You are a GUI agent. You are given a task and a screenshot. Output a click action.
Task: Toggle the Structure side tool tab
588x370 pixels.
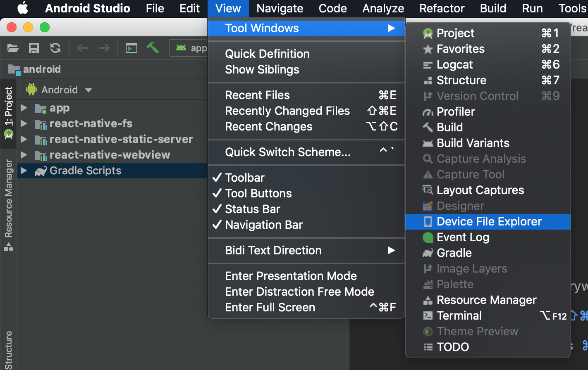pos(8,350)
